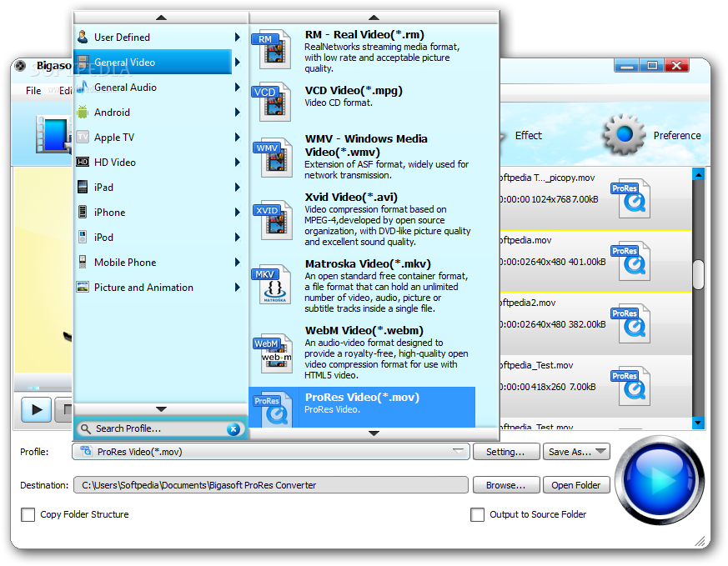The height and width of the screenshot is (566, 728).
Task: Click the iPad device icon
Action: (83, 187)
